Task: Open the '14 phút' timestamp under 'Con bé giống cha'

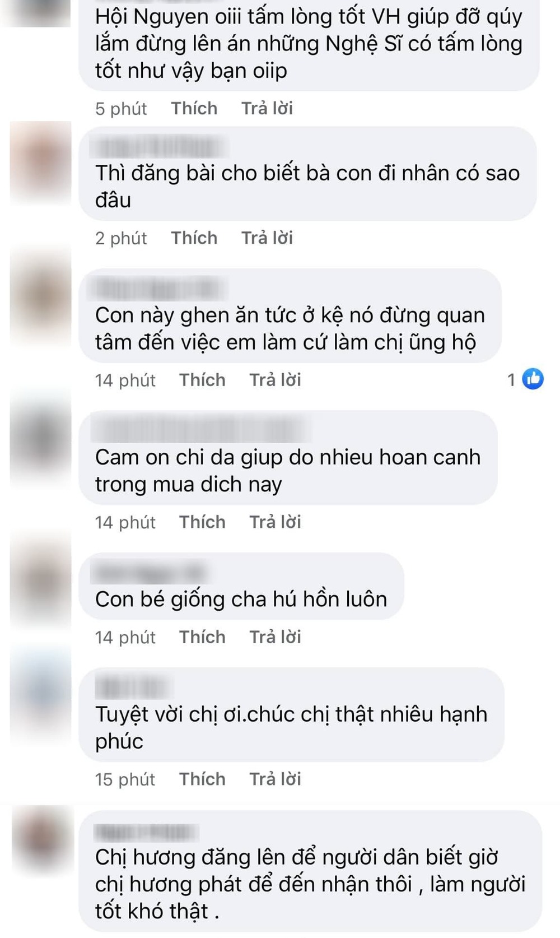Action: click(x=125, y=637)
